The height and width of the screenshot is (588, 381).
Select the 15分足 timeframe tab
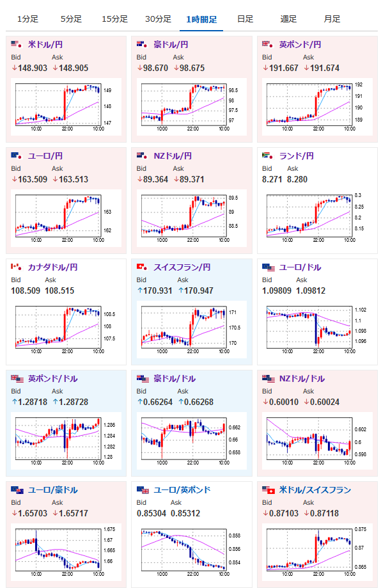click(x=114, y=19)
